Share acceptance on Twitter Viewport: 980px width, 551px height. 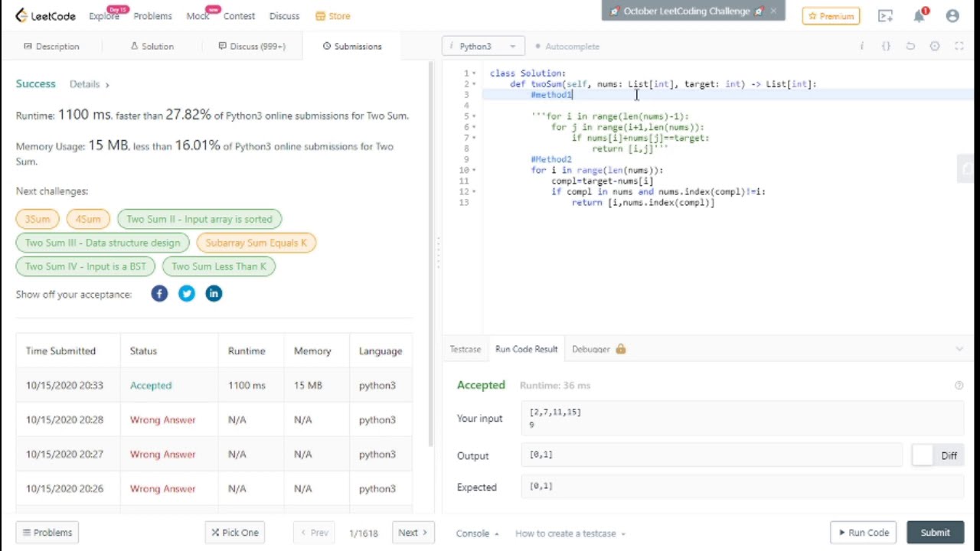click(187, 294)
